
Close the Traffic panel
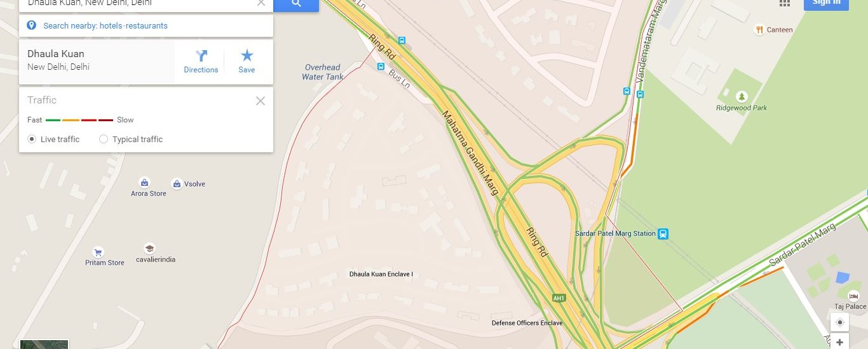coord(261,101)
